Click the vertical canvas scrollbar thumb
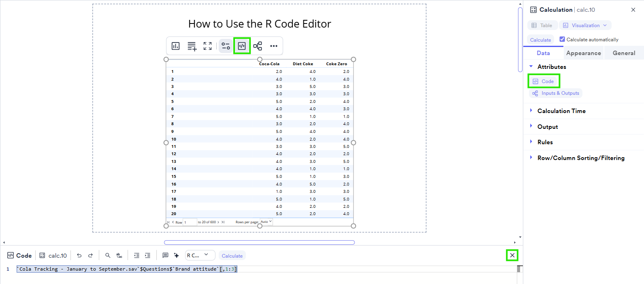This screenshot has width=644, height=284. coord(520,39)
